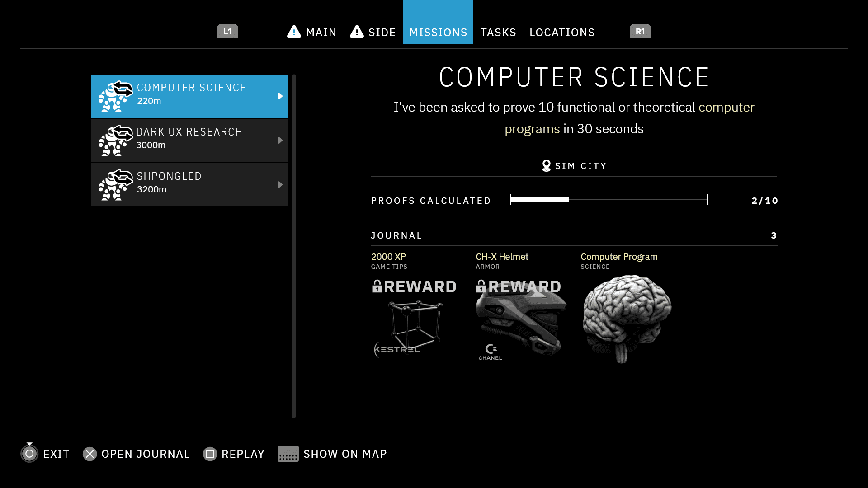Click the 'JOURNAL' section header
This screenshot has width=868, height=488.
pos(396,235)
